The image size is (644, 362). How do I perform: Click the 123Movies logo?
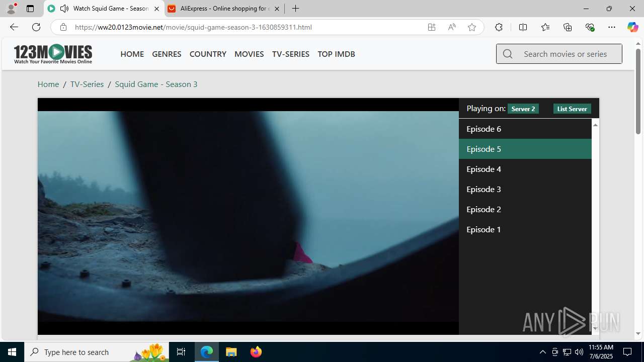point(53,54)
